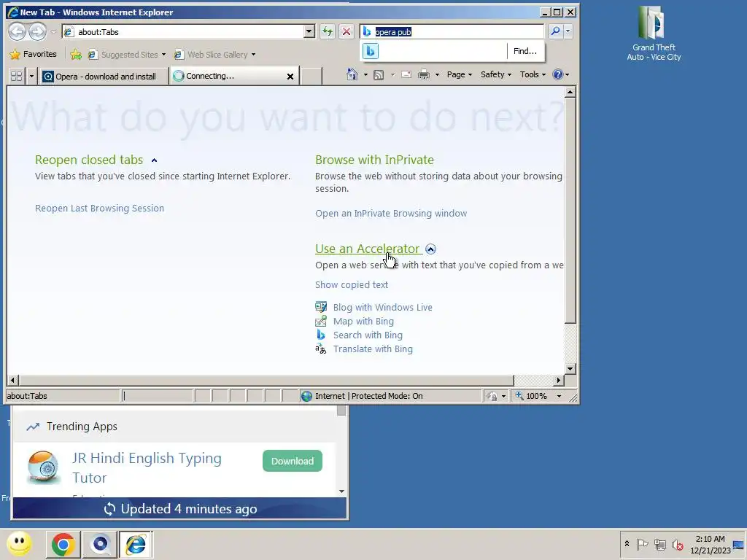Open a new blank tab button
Image resolution: width=747 pixels, height=560 pixels.
pos(311,76)
